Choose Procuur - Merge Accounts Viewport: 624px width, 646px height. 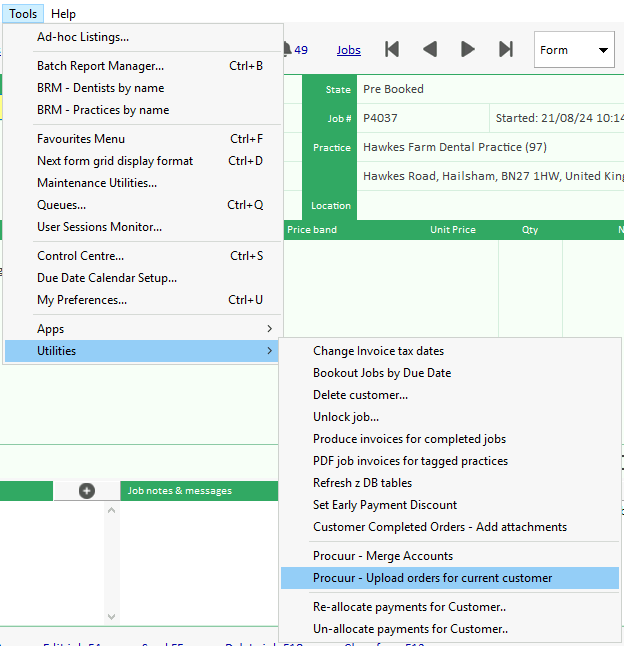[383, 556]
